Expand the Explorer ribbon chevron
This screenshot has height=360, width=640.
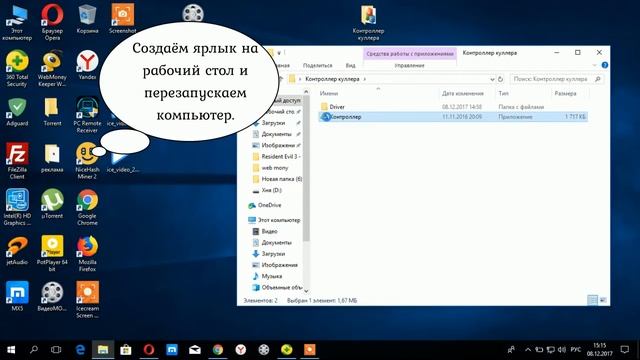(x=594, y=65)
